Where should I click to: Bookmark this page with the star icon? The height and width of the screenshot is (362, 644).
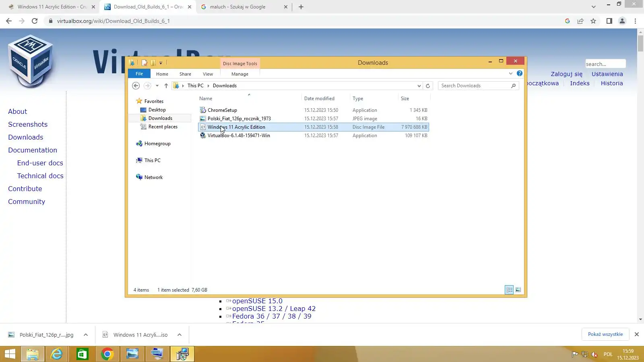click(x=593, y=21)
